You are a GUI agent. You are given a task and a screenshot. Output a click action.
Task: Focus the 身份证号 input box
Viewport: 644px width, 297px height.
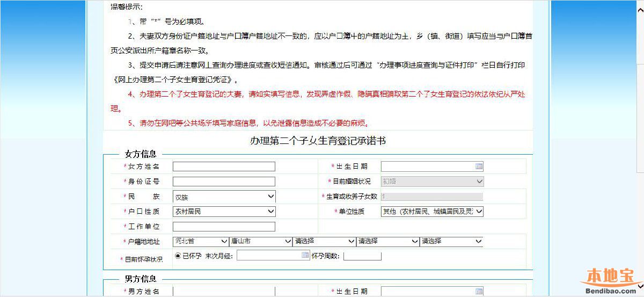[224, 182]
